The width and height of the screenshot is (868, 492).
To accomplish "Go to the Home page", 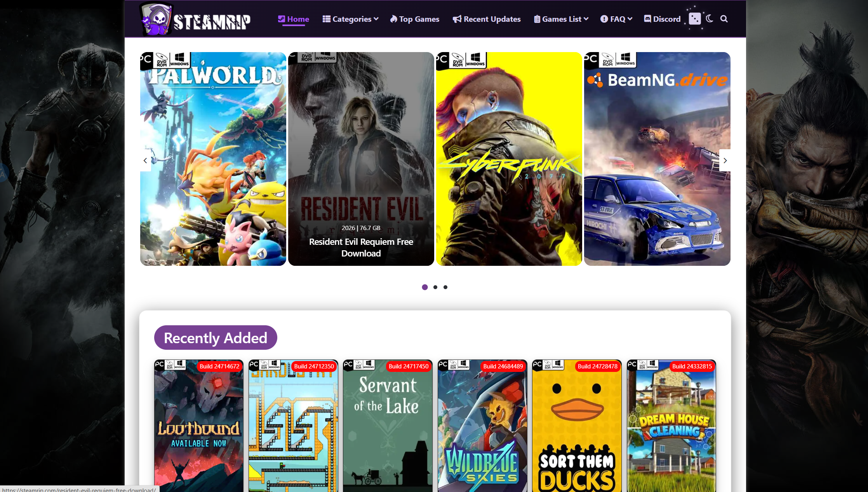I will point(294,19).
